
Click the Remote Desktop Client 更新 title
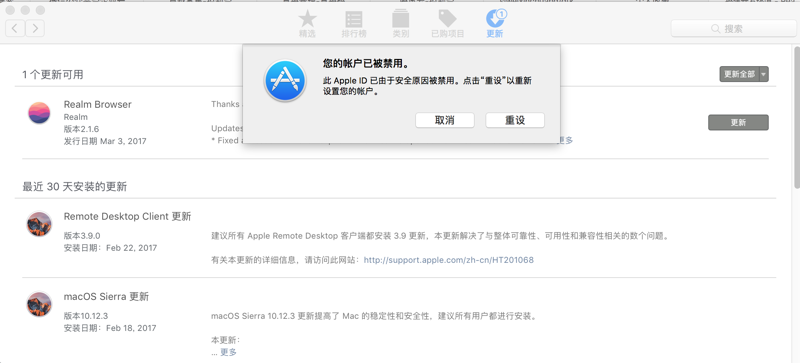(127, 216)
